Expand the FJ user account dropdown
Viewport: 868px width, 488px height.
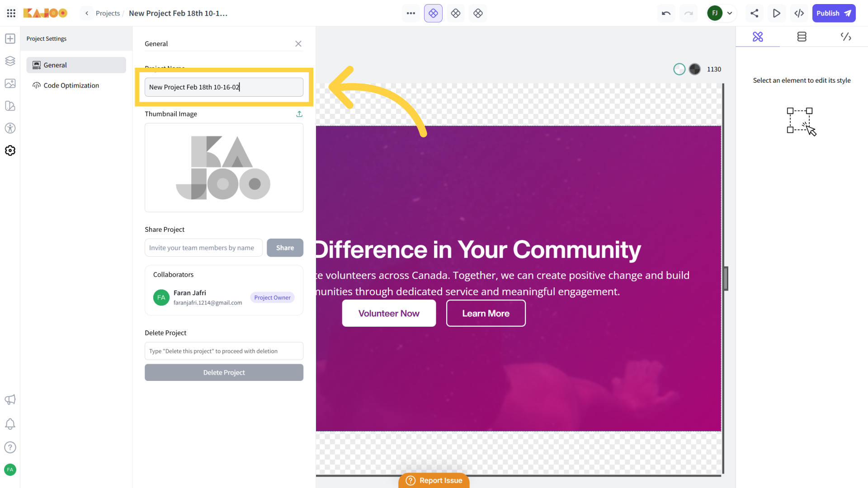(729, 13)
